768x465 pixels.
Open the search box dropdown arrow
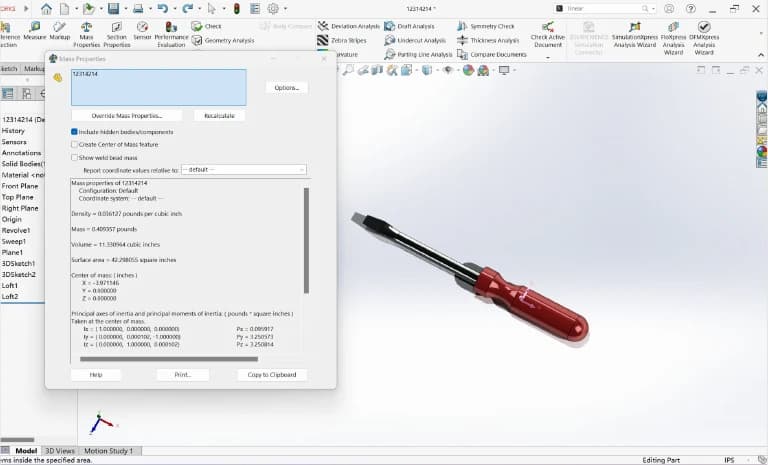click(653, 8)
